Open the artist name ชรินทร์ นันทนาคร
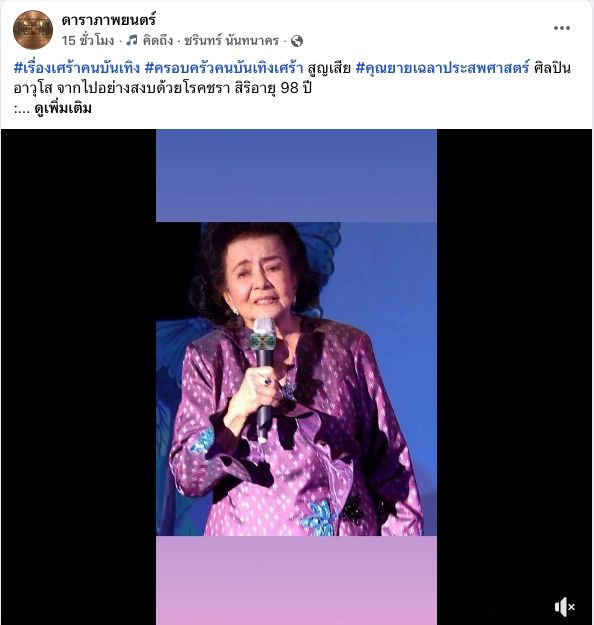This screenshot has height=625, width=594. (231, 41)
